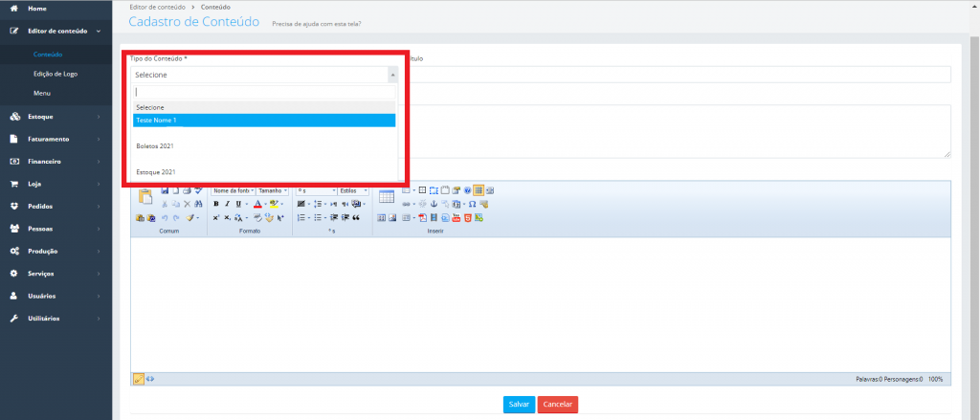The image size is (980, 420).
Task: Select Teste Nome 1 option
Action: 264,120
